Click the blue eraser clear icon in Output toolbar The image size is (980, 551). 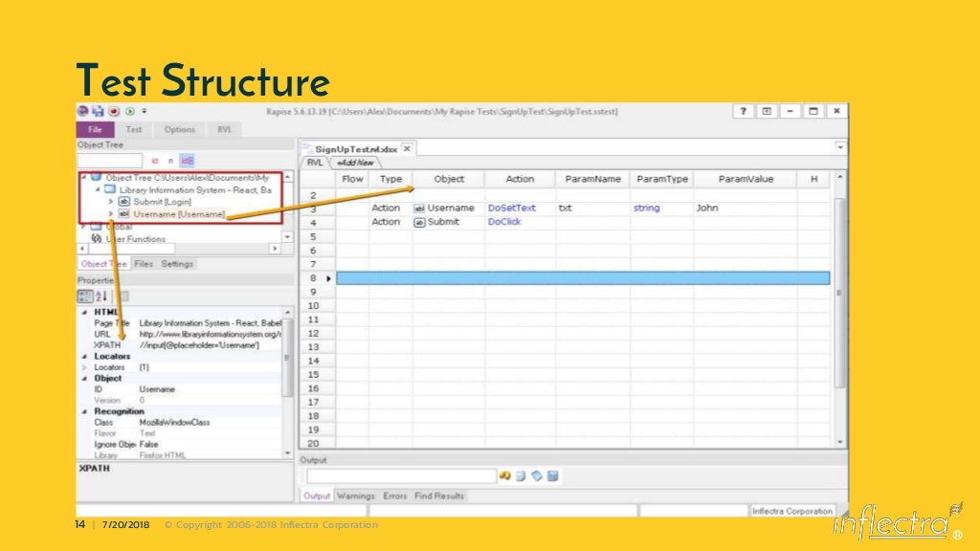[537, 476]
